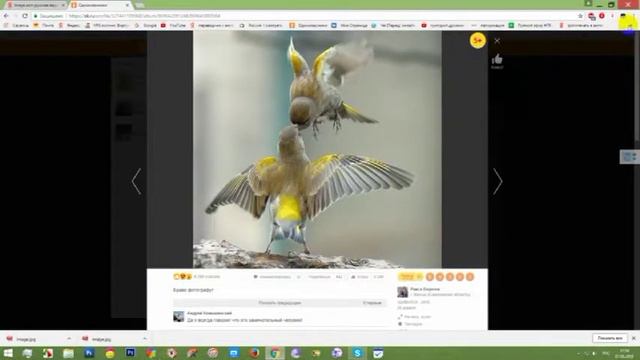Screen dimensions: 640x360
Task: Click the bird photo in the viewer
Action: pos(317,149)
